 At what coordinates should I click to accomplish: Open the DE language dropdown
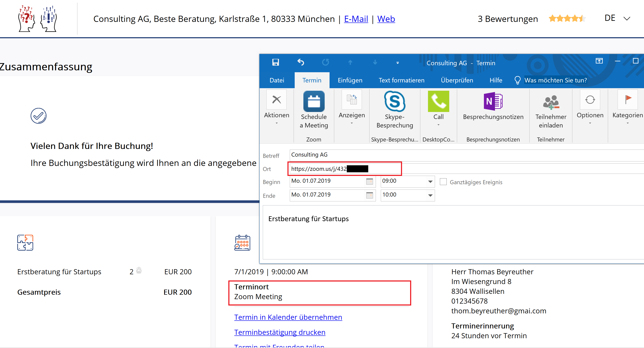coord(617,18)
